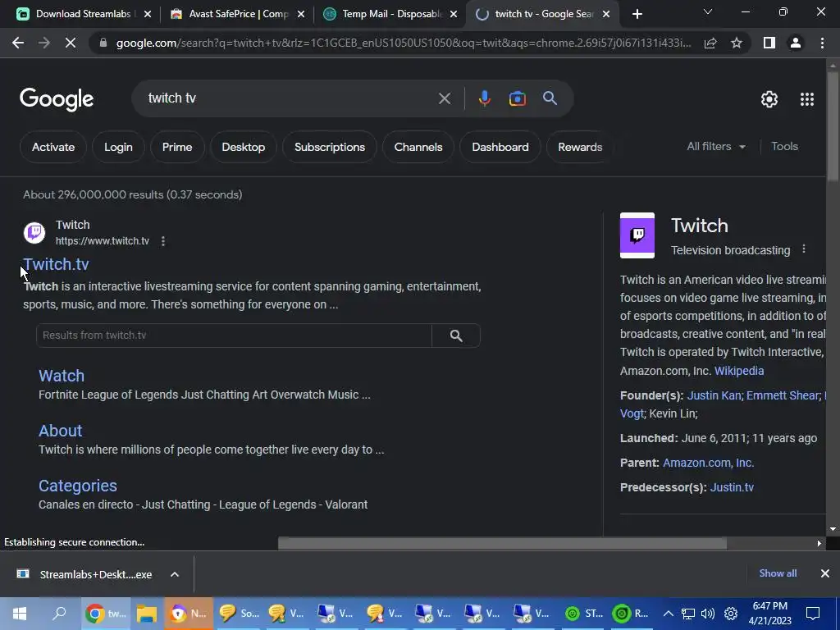Open Chrome side panel
840x630 pixels.
tap(769, 43)
